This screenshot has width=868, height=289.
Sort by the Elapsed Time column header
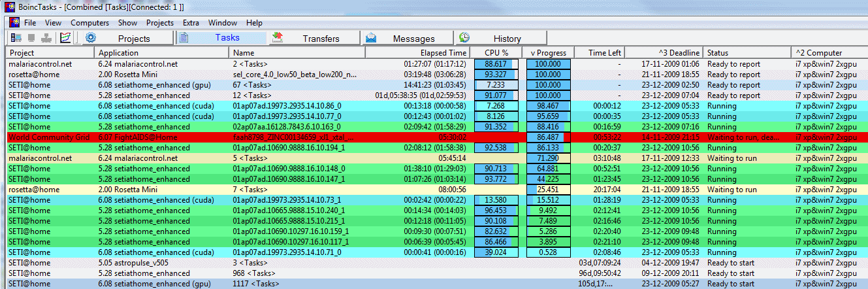tap(416, 52)
